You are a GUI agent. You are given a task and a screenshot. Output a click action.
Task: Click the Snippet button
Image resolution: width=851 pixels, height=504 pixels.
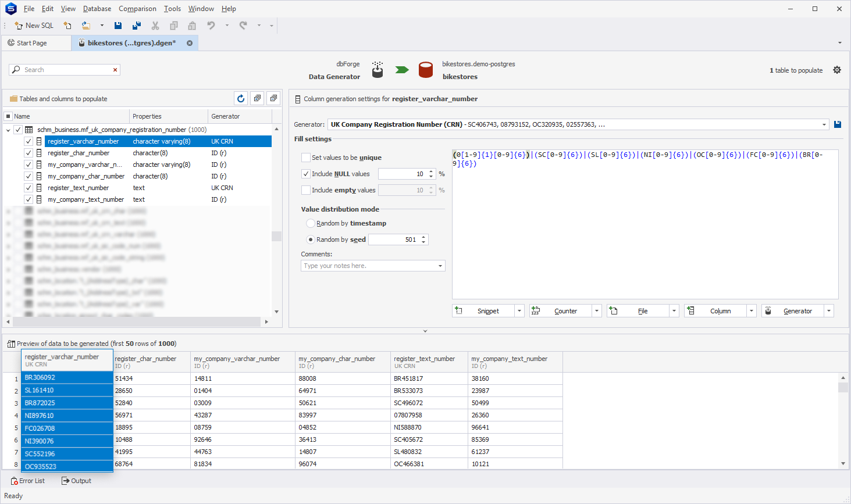coord(483,311)
